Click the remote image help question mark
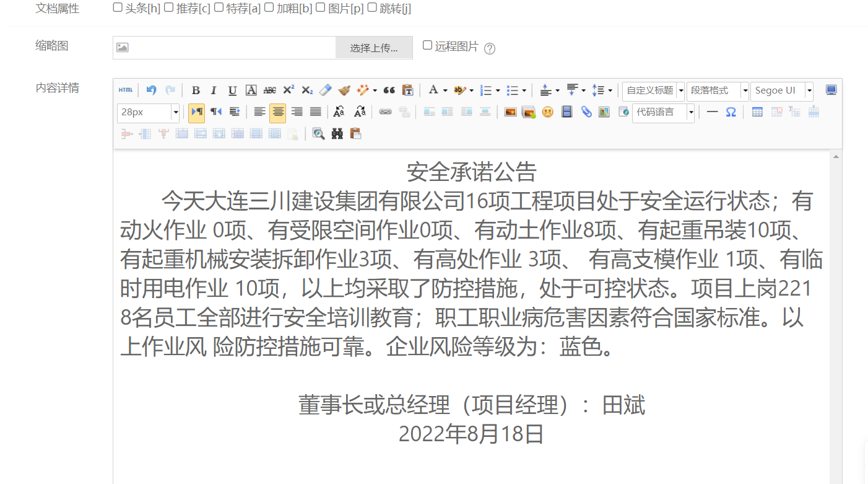The width and height of the screenshot is (868, 484). tap(489, 48)
